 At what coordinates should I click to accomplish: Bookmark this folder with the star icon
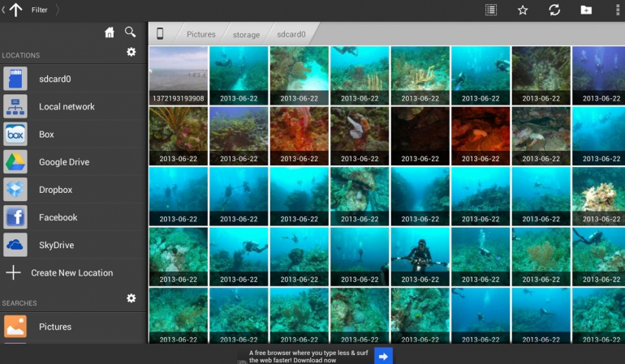tap(523, 10)
